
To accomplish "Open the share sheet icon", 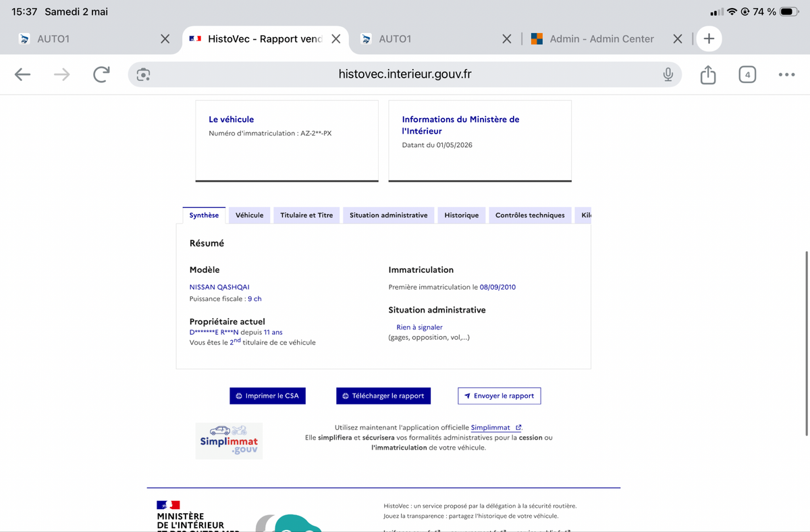I will [x=707, y=74].
